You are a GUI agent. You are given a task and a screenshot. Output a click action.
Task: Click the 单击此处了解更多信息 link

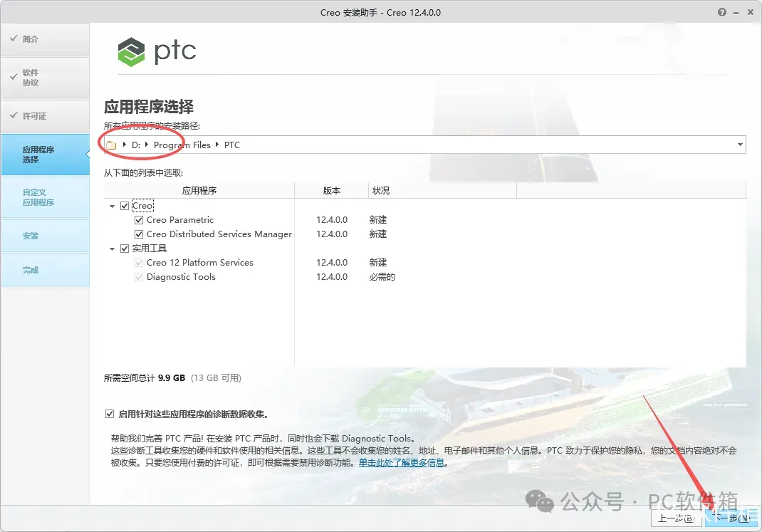[402, 462]
